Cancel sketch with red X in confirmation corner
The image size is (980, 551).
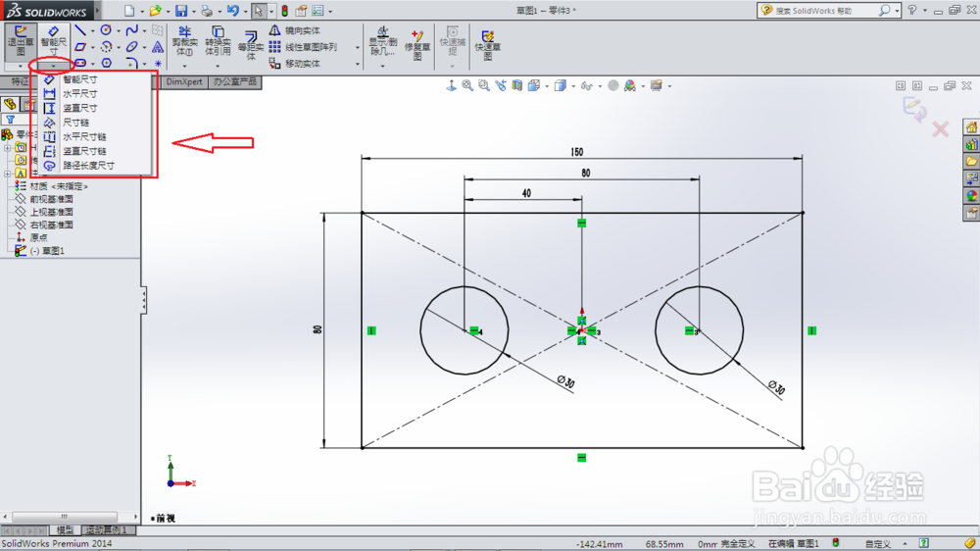[940, 129]
